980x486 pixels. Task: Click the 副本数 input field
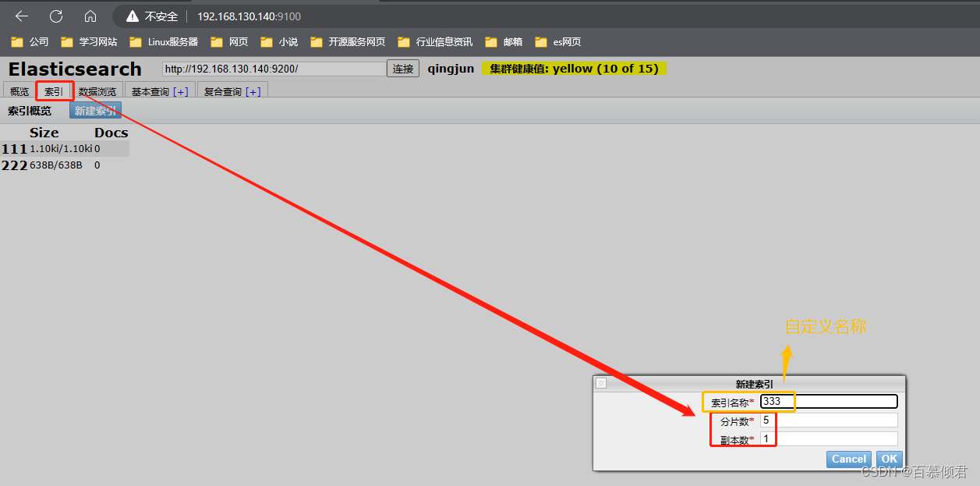(829, 439)
